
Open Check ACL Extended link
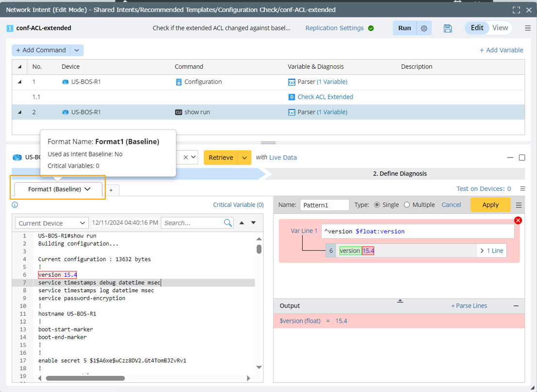click(x=325, y=97)
